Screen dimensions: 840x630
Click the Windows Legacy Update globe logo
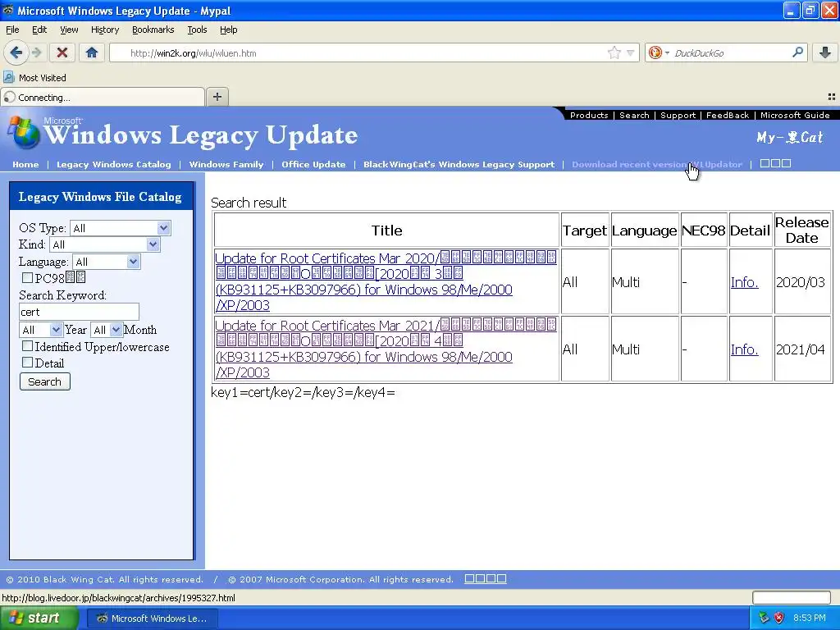[23, 132]
